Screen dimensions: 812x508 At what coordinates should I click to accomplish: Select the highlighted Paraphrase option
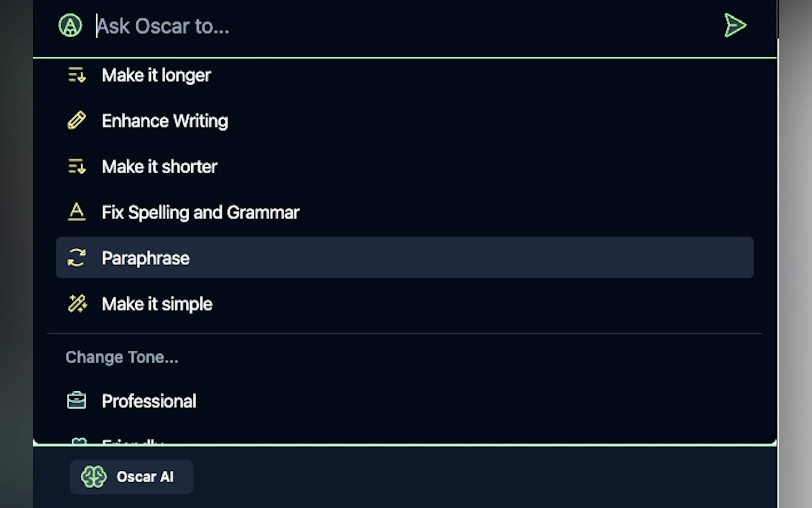tap(146, 258)
